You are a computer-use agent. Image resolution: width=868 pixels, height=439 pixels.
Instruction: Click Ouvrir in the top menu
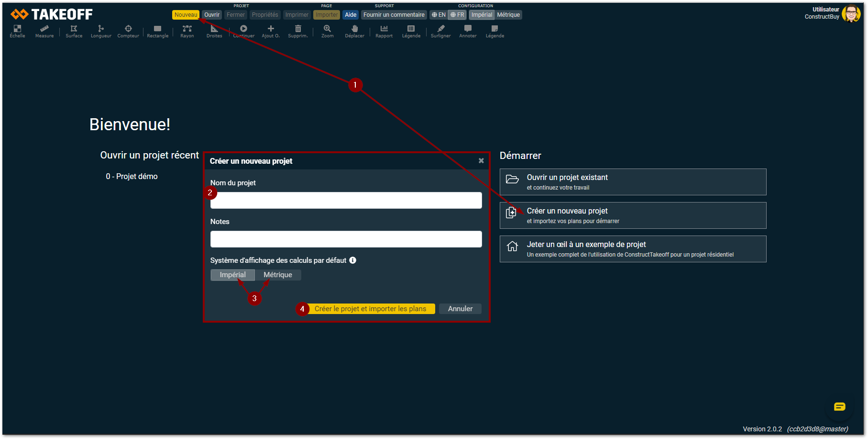212,15
